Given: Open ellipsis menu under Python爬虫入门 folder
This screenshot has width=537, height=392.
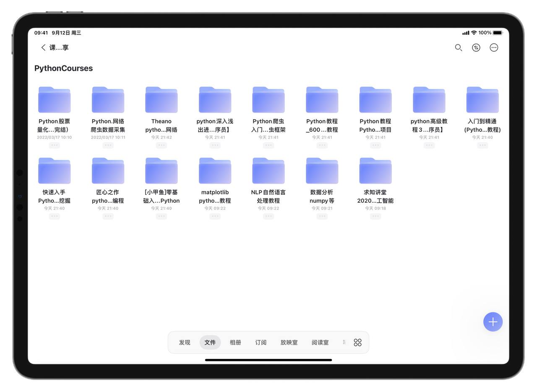Looking at the screenshot, I should click(x=268, y=145).
